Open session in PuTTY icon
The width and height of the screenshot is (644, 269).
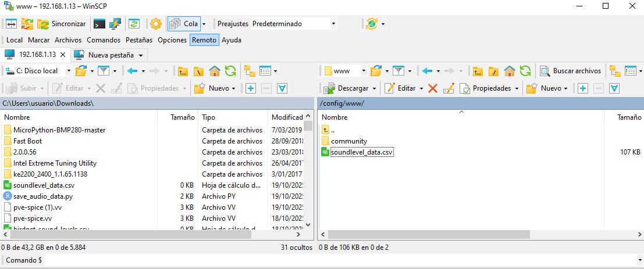point(115,24)
